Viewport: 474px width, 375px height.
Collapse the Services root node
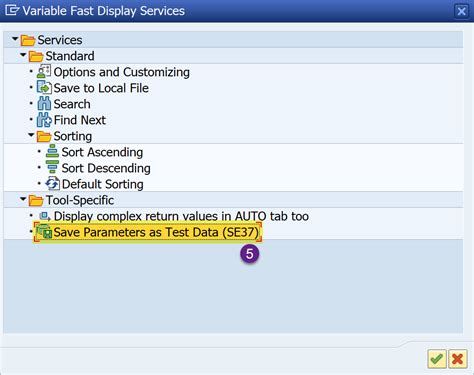point(15,39)
